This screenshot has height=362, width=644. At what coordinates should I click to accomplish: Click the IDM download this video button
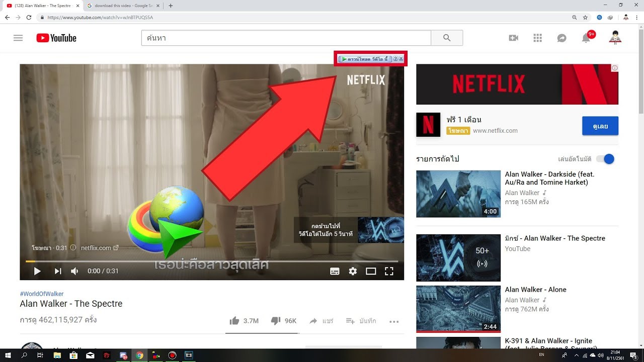pyautogui.click(x=365, y=59)
